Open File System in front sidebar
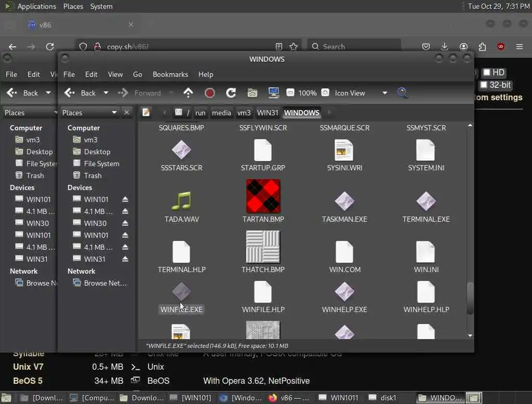The image size is (532, 404). pos(97,164)
